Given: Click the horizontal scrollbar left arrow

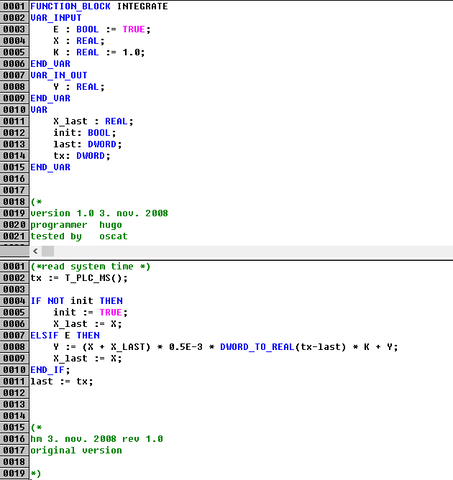Looking at the screenshot, I should 35,251.
